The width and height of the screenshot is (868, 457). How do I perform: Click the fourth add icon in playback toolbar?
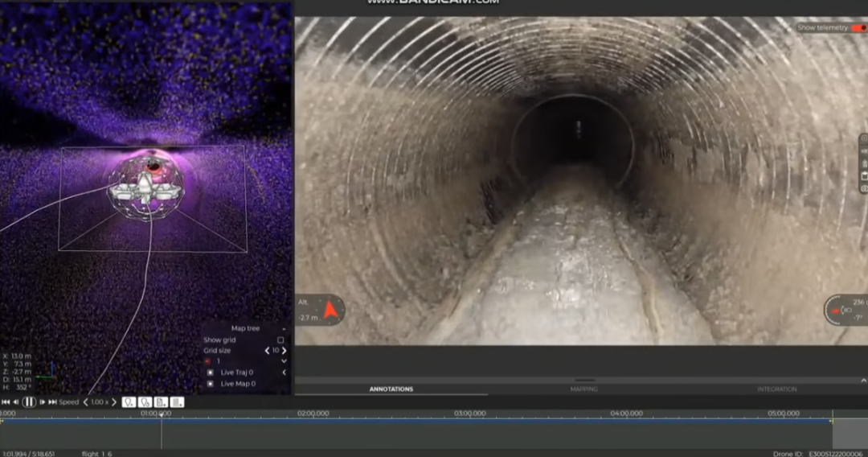coord(177,401)
